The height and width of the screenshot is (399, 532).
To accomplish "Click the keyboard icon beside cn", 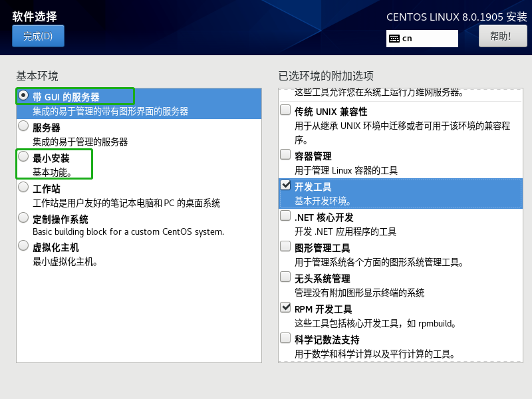I will pyautogui.click(x=394, y=39).
